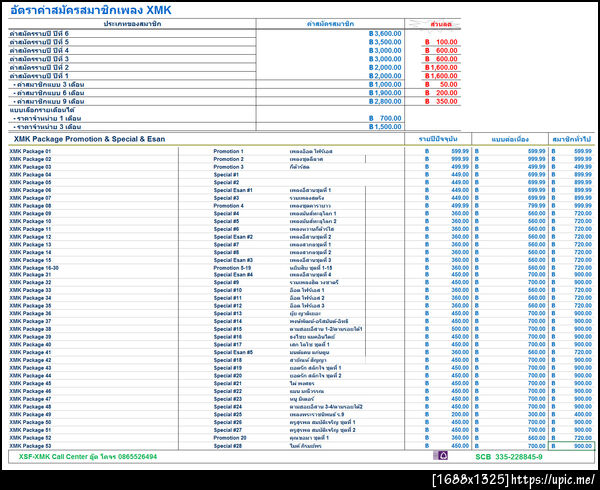Click the 999.99 annual price for Package 02
The image size is (600, 490).
(460, 159)
